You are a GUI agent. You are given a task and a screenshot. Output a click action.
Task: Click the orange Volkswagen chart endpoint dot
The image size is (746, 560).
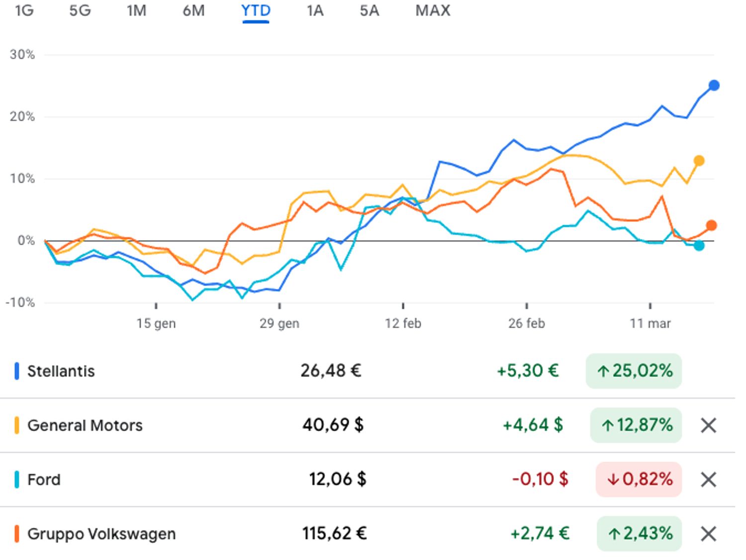point(711,225)
